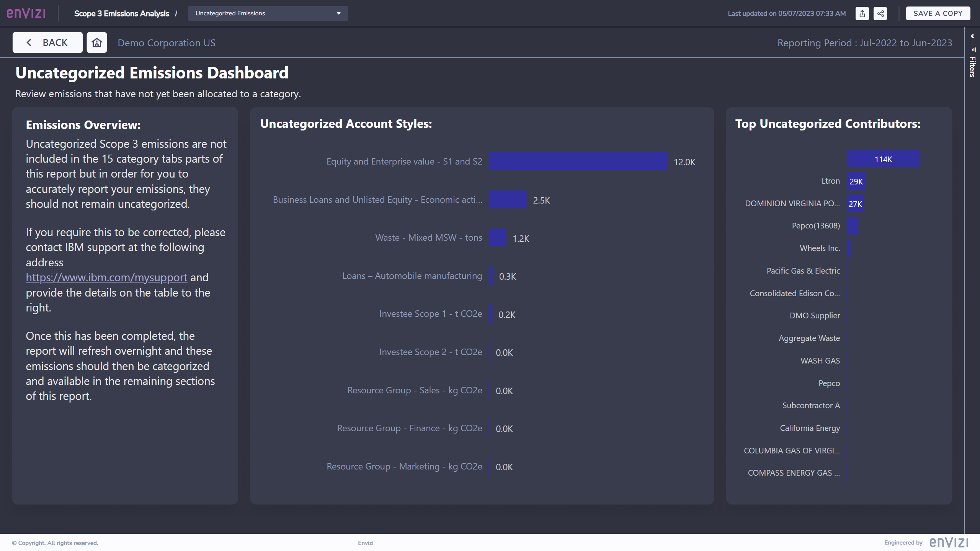This screenshot has width=980, height=551.
Task: Click the 'Last updated on' timestamp
Action: pos(787,13)
